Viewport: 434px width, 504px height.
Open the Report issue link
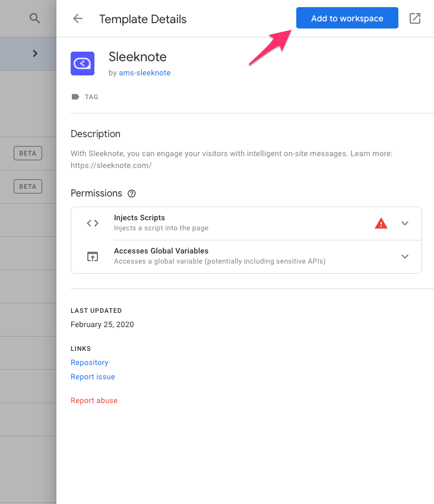point(93,377)
